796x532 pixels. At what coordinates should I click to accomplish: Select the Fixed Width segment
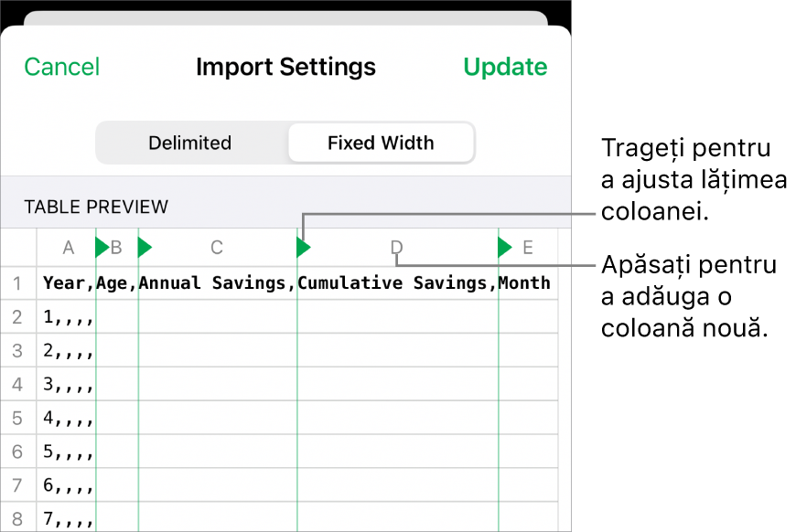click(381, 143)
